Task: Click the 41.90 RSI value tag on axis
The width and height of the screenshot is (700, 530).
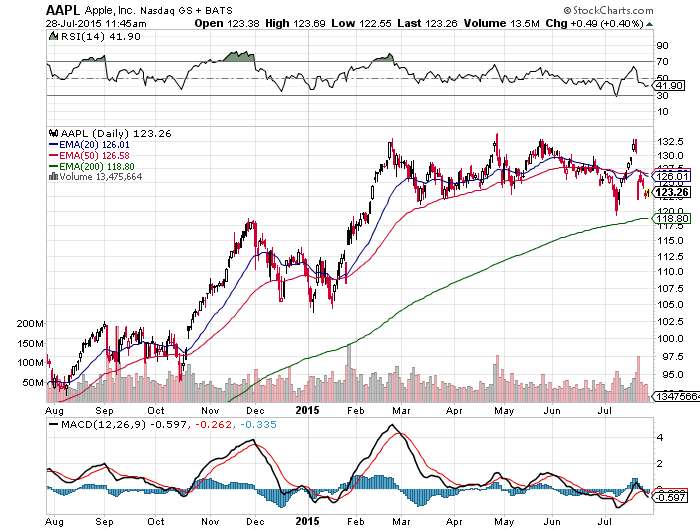Action: click(670, 85)
